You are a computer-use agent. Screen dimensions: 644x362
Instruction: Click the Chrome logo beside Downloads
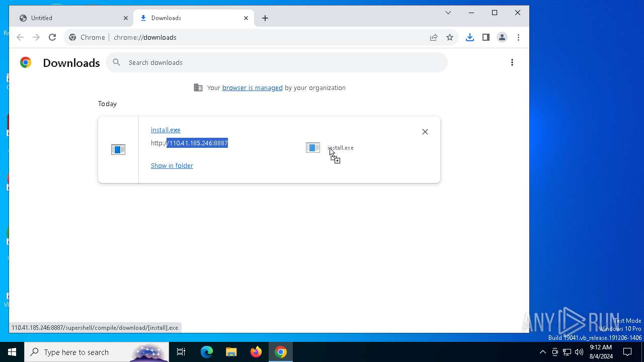point(26,62)
